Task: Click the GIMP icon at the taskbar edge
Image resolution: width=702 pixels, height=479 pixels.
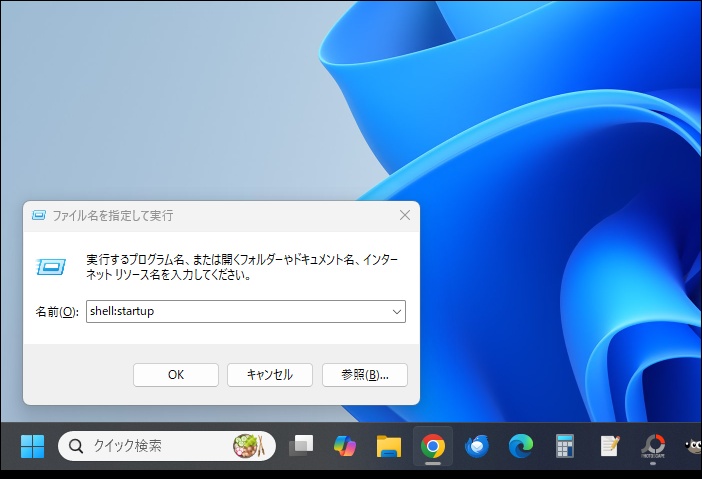Action: (694, 446)
